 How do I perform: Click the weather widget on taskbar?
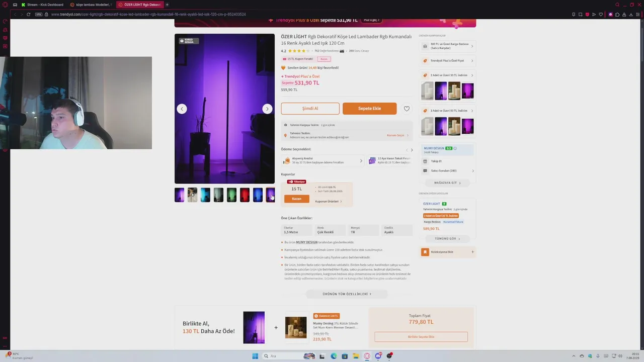pos(19,355)
